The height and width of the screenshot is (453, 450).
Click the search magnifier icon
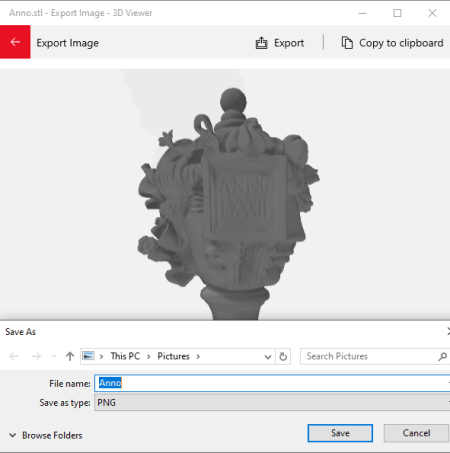coord(442,357)
